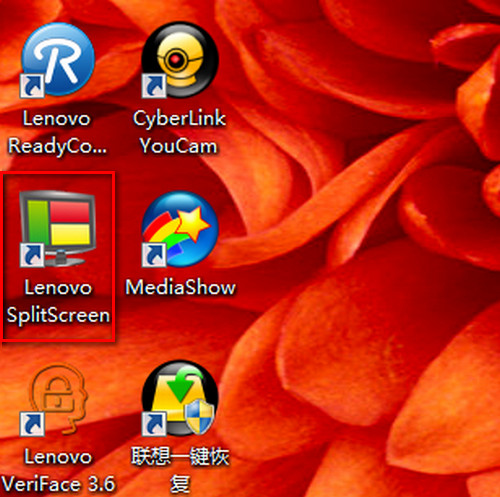Click the shortcut arrow on CyberLink YouCam
Image resolution: width=500 pixels, height=497 pixels.
point(154,86)
